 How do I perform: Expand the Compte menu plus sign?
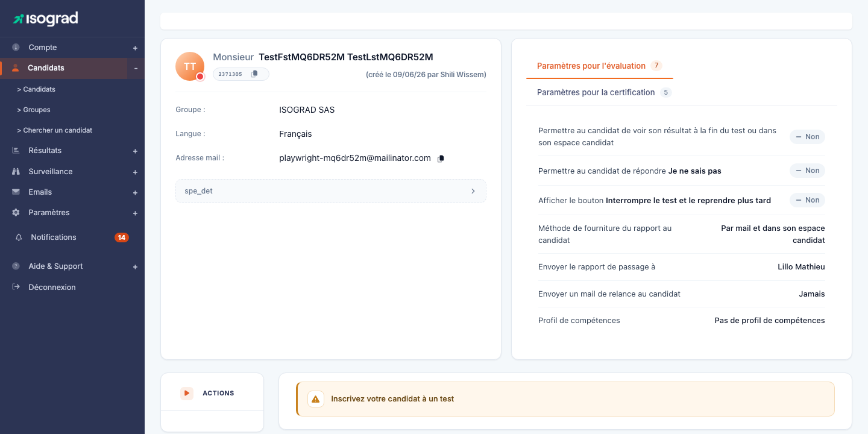point(135,48)
